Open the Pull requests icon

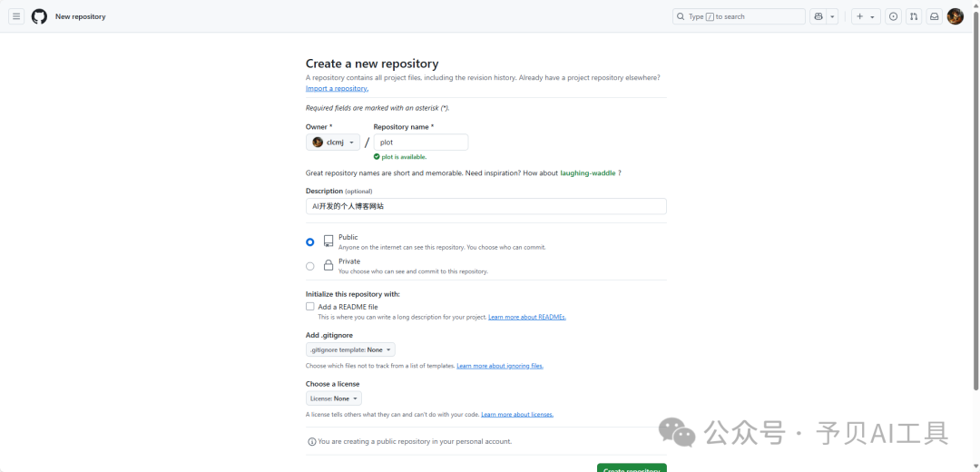click(914, 16)
